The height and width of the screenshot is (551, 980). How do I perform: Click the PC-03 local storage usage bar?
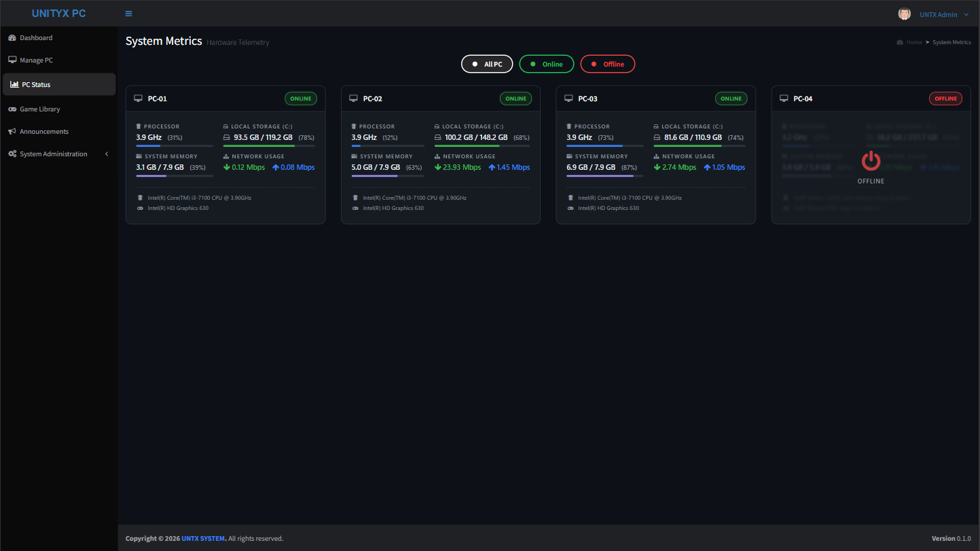pyautogui.click(x=700, y=145)
